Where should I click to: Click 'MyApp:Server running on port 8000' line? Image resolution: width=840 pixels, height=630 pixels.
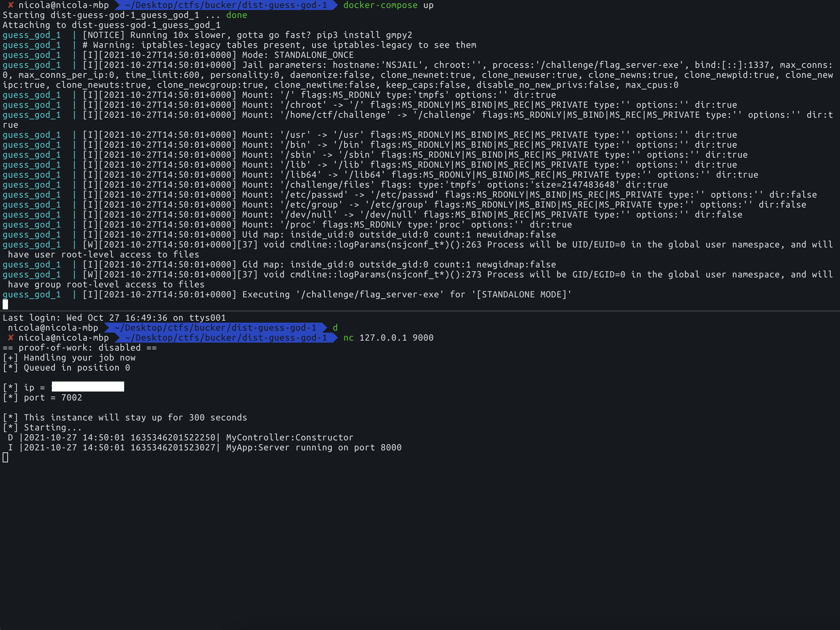[x=313, y=447]
